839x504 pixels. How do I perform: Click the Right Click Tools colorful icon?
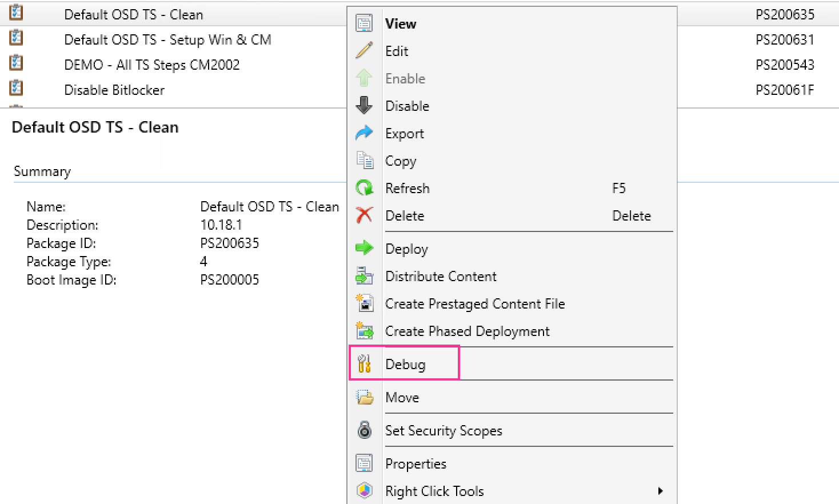click(365, 490)
